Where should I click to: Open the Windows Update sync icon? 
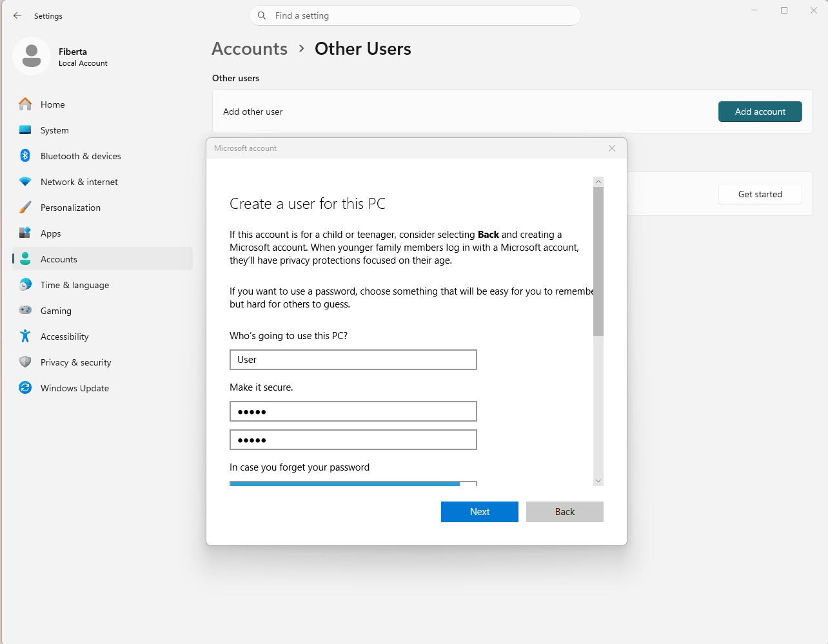[25, 388]
